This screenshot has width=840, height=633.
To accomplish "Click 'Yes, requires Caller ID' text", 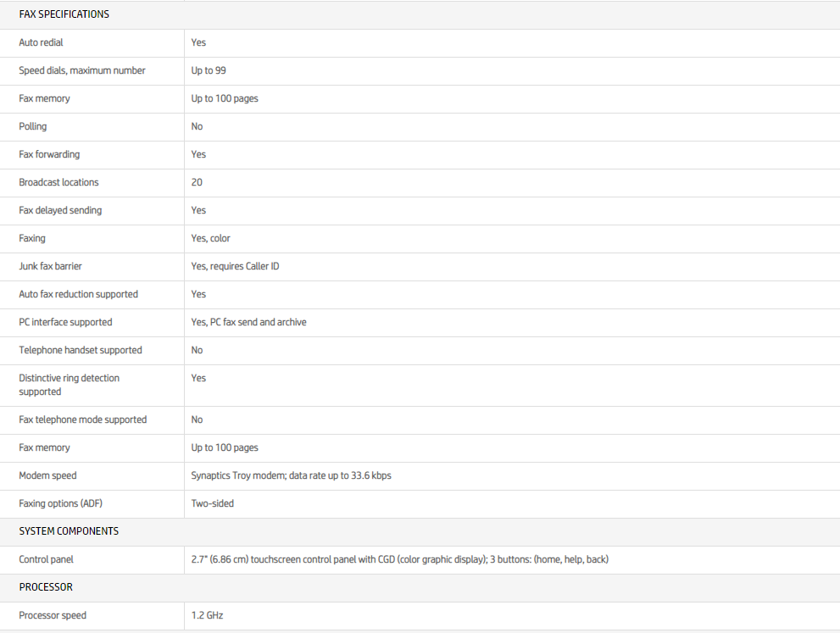I will click(x=235, y=266).
